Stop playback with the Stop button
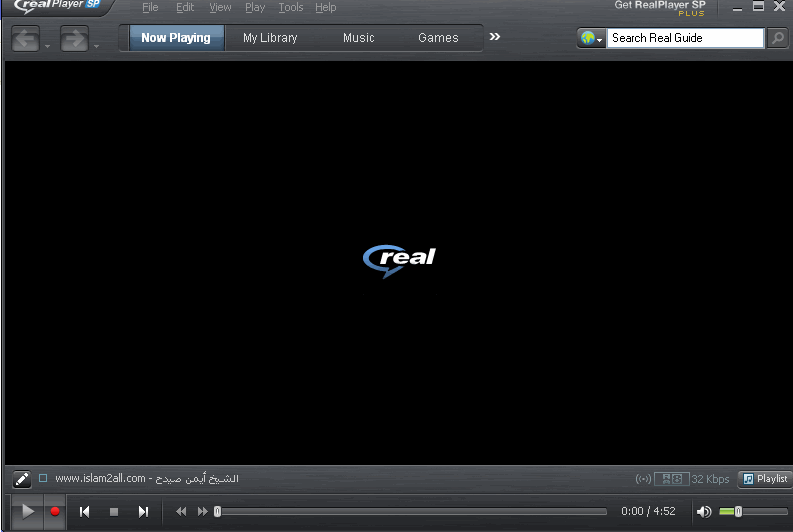Viewport: 793px width, 532px height. point(114,512)
